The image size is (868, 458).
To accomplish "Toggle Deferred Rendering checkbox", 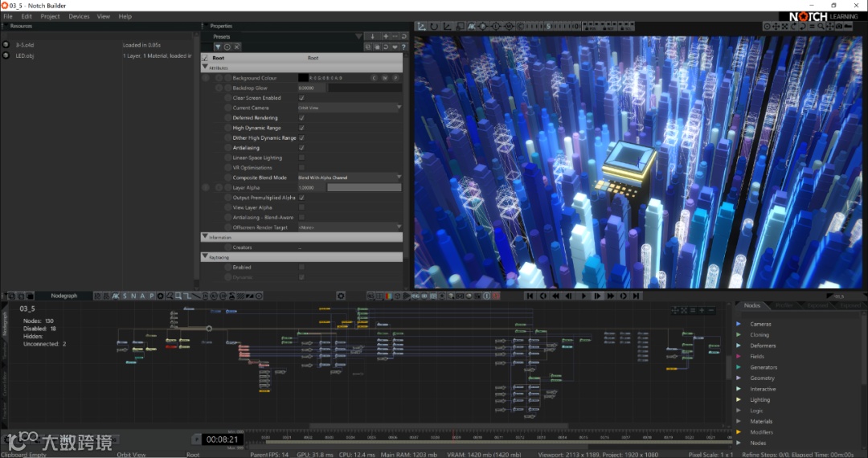I will [301, 118].
